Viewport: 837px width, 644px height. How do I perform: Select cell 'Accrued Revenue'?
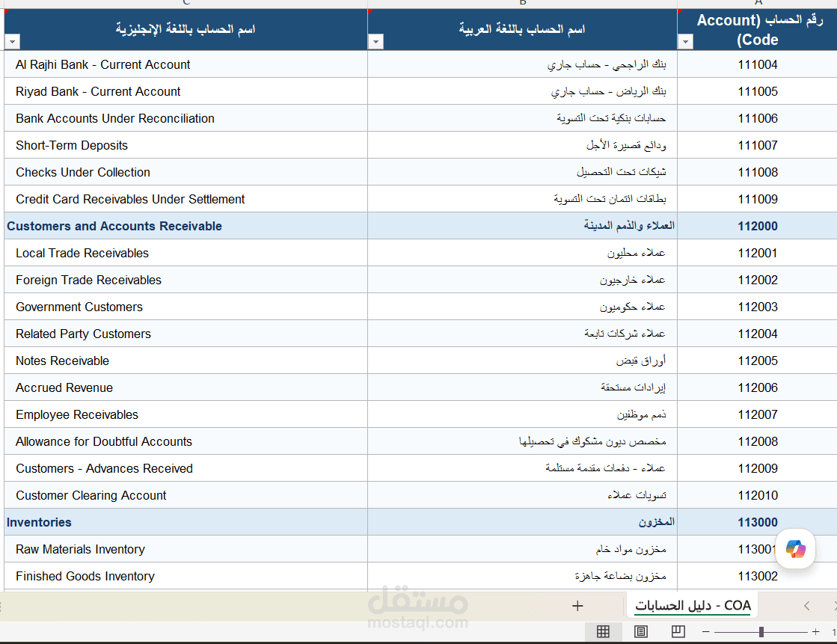186,387
